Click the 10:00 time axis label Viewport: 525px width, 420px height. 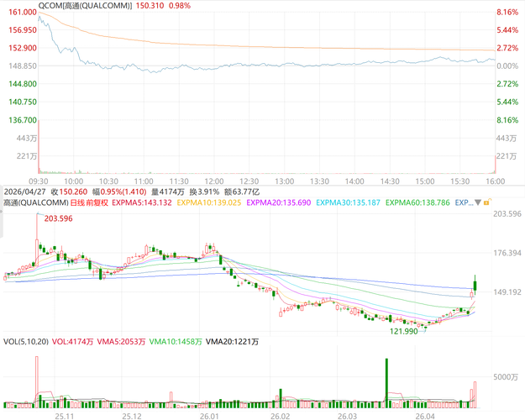[x=73, y=181]
